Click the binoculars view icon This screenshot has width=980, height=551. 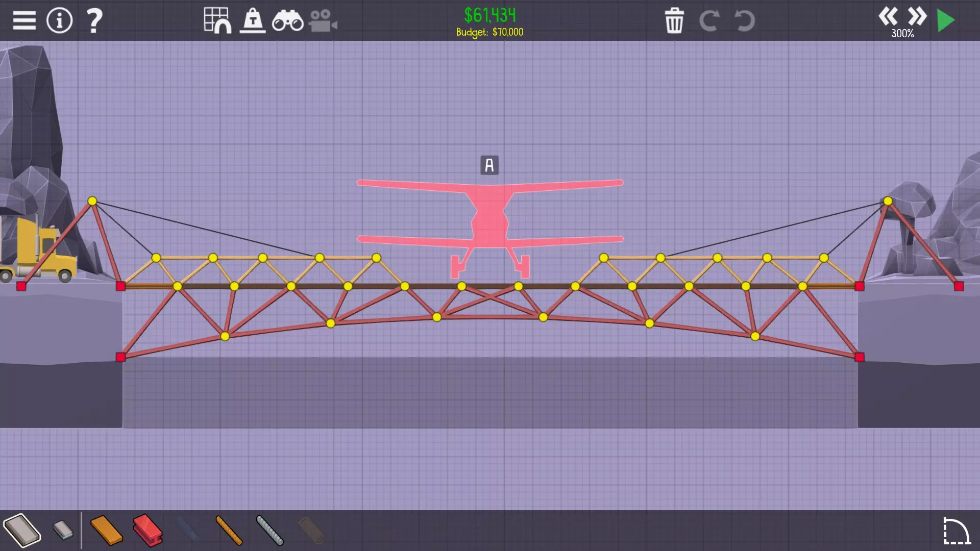pos(287,21)
